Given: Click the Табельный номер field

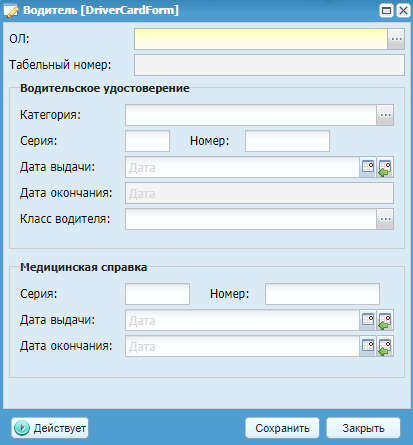Looking at the screenshot, I should tap(269, 65).
